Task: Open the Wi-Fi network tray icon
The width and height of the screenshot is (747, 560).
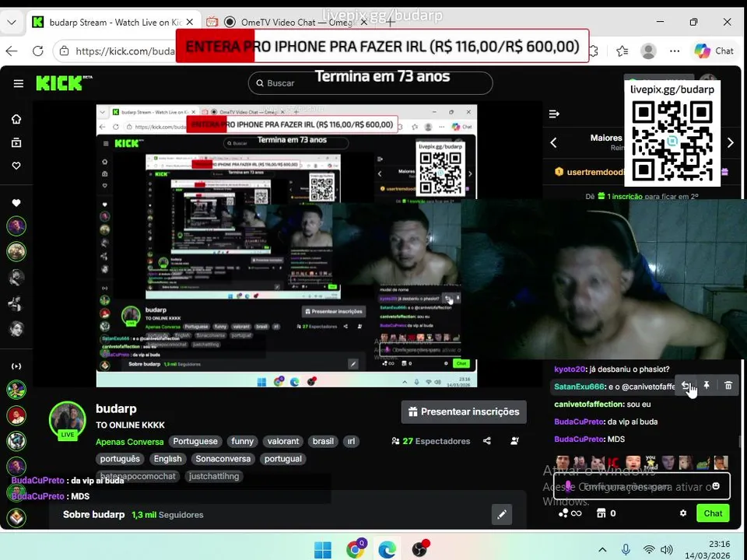Action: click(x=648, y=550)
